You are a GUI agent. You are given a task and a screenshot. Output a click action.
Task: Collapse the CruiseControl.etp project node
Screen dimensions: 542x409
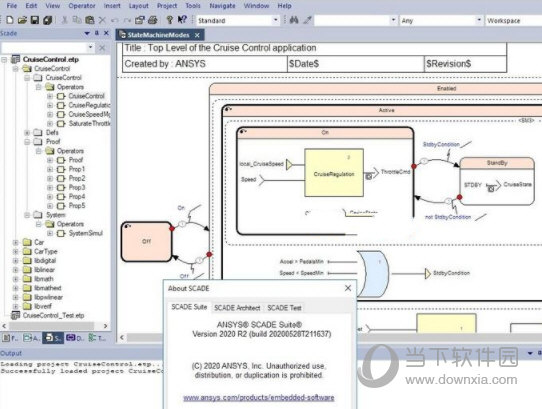point(4,60)
